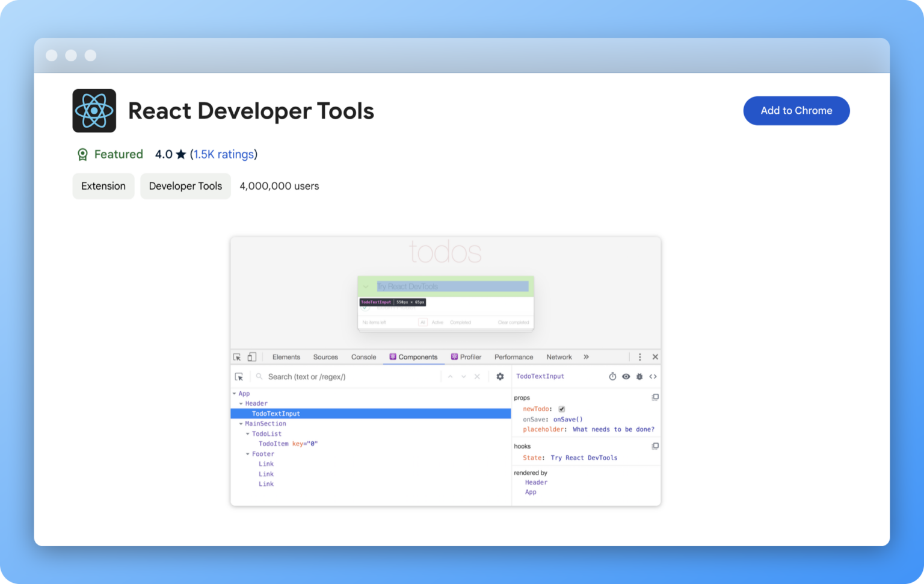Collapse the App node in the component tree
This screenshot has height=584, width=924.
(235, 393)
